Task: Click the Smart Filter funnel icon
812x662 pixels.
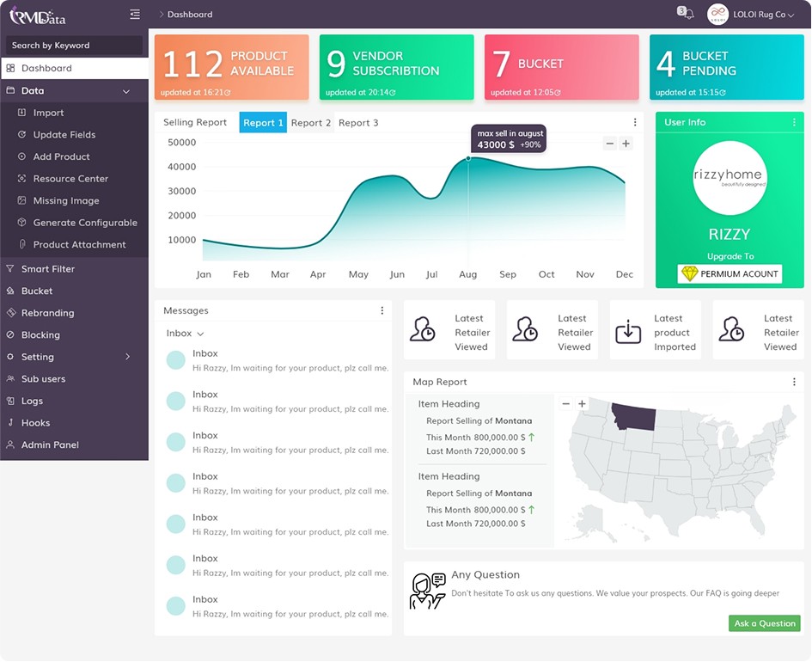Action: 9,269
